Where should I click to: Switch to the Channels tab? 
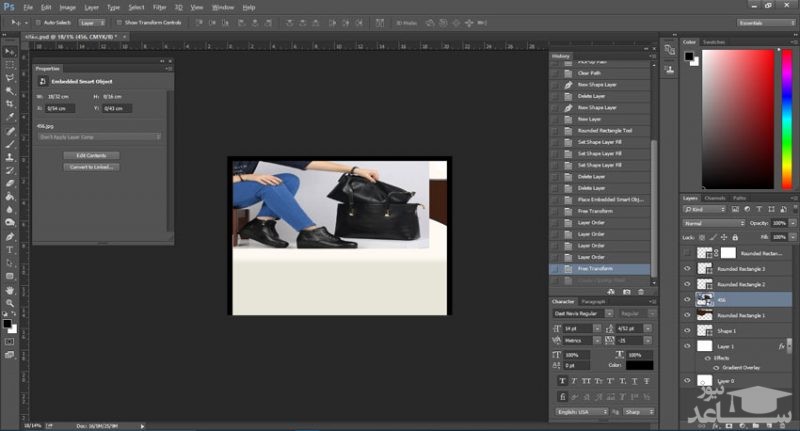[x=716, y=198]
